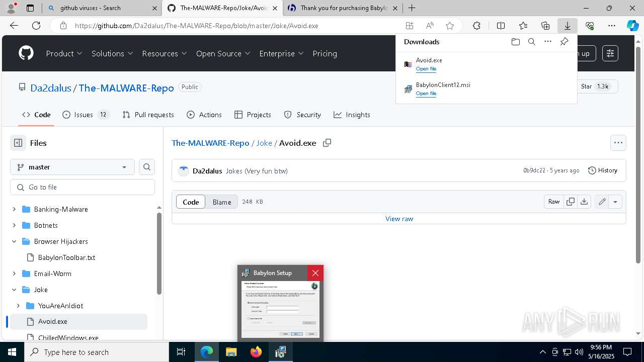Add page to favorites star icon
This screenshot has width=644, height=362.
[450, 26]
